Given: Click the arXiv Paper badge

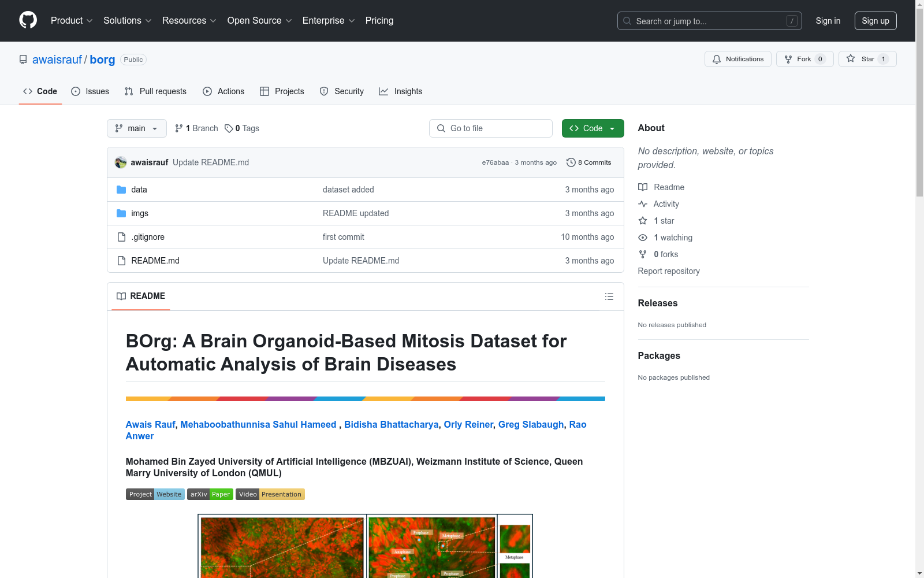Looking at the screenshot, I should pyautogui.click(x=210, y=494).
